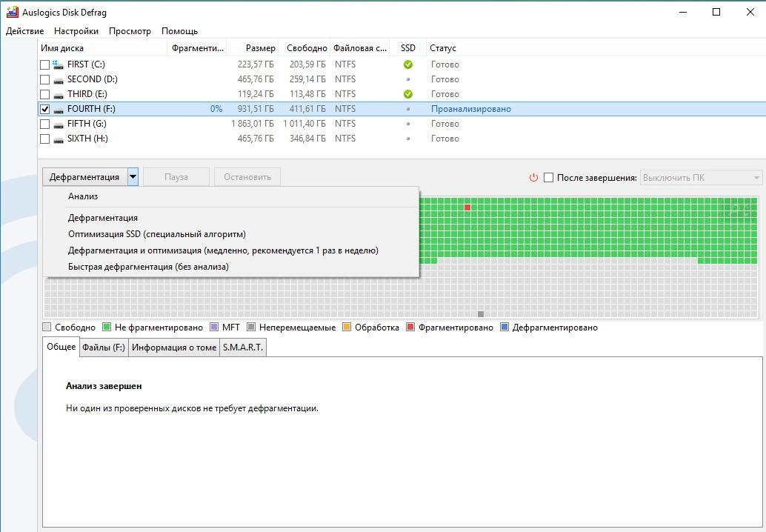Viewport: 766px width, 532px height.
Task: Check the SECOND (D:) drive checkbox
Action: pos(45,79)
